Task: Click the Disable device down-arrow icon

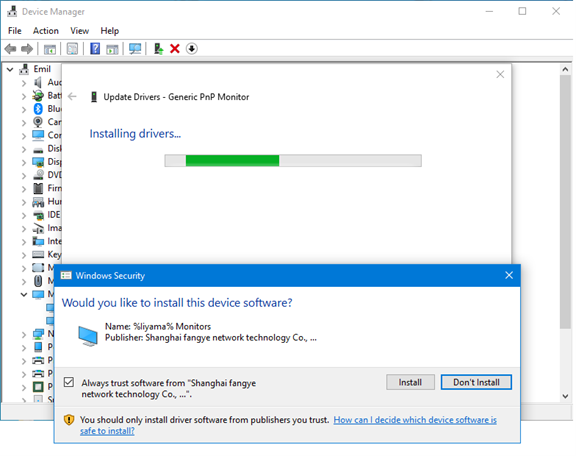Action: pos(192,49)
